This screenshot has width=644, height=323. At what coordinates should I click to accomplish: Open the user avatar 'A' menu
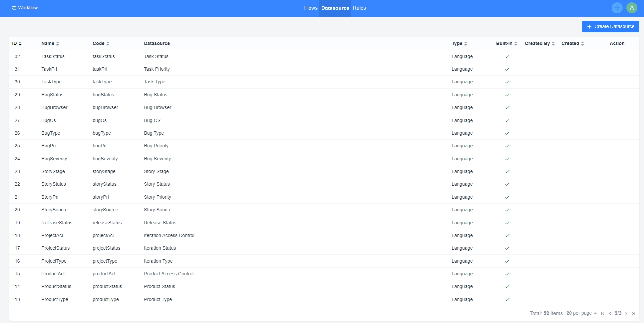coord(631,8)
